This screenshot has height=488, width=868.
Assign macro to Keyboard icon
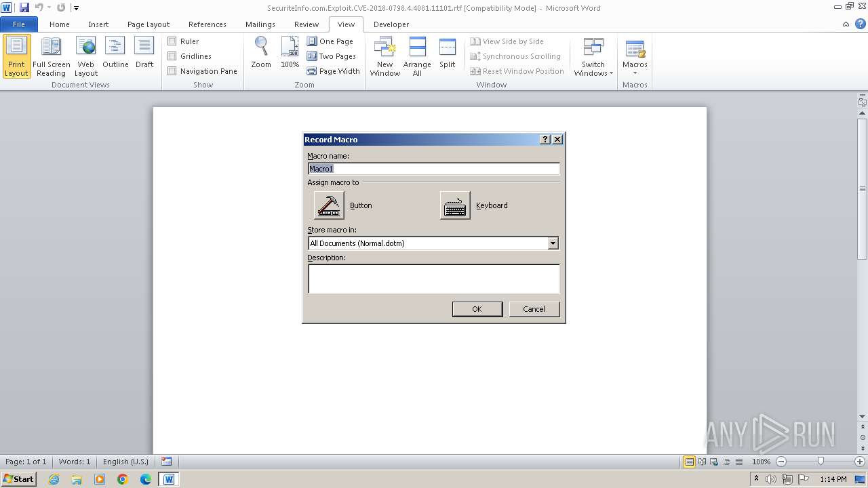click(455, 205)
